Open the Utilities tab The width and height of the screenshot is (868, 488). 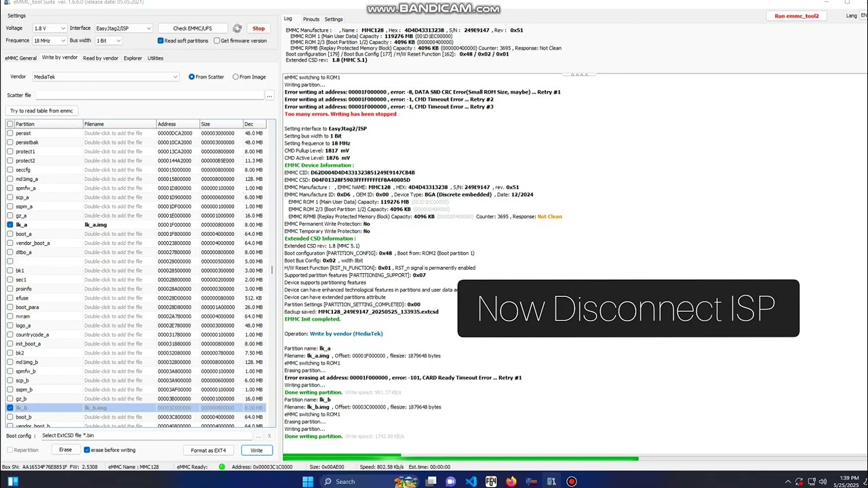pos(155,58)
